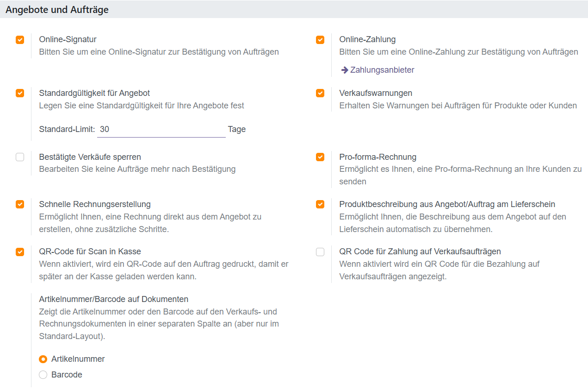Turn off Verkaufswarnungen
Screen dimensions: 588x390
(x=320, y=93)
